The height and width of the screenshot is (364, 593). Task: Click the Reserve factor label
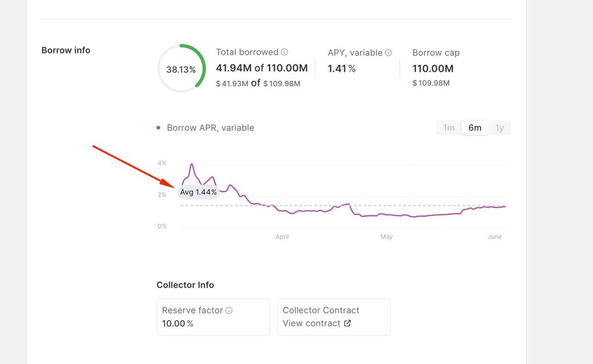click(x=192, y=310)
